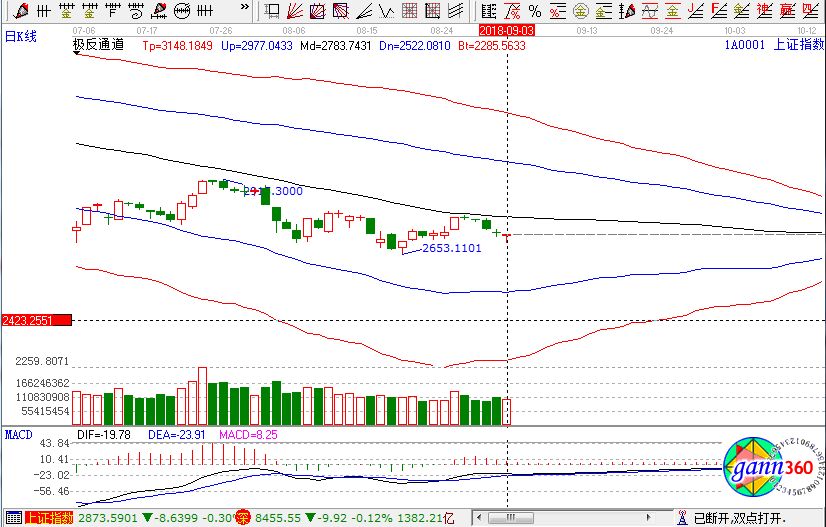Select the square frame drawing tool
The image size is (826, 527).
point(272,11)
